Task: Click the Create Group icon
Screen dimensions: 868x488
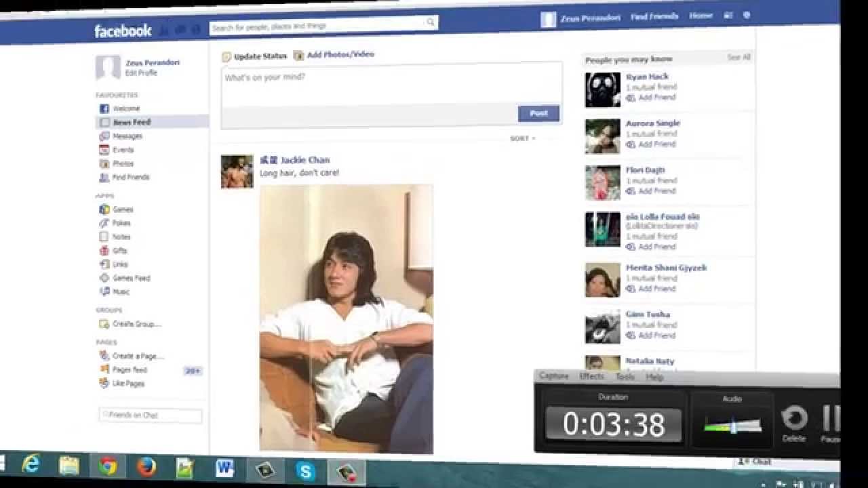Action: 104,324
